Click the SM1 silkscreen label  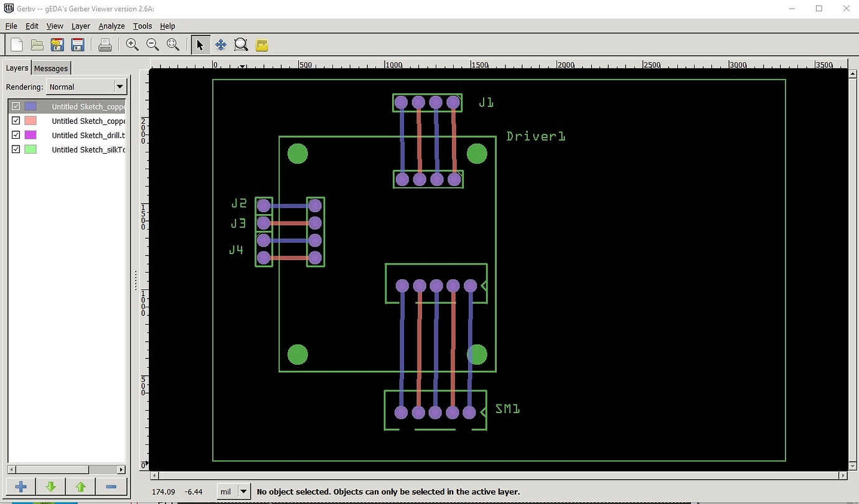(x=508, y=409)
